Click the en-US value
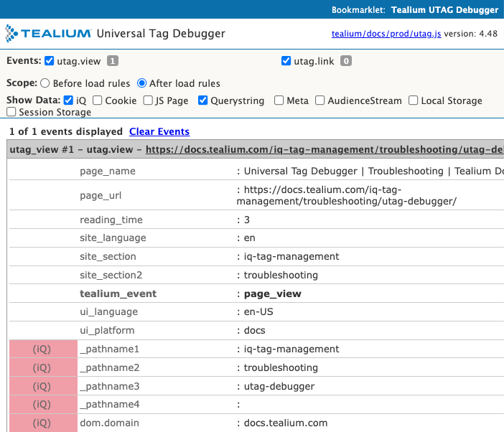Image resolution: width=504 pixels, height=432 pixels. click(258, 311)
